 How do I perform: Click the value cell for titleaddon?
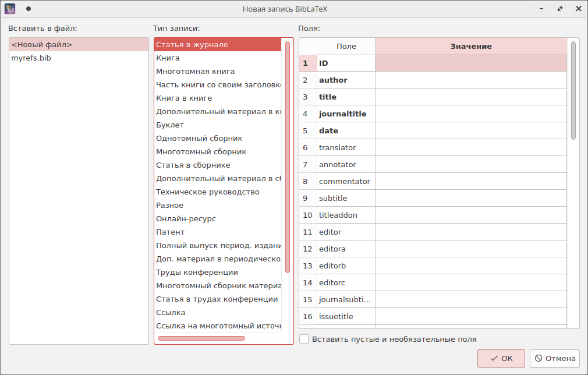471,215
